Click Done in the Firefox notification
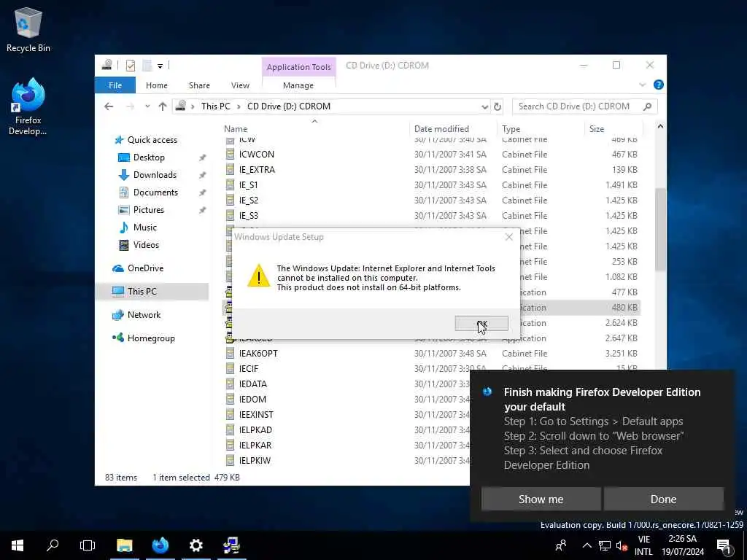Viewport: 747px width, 560px height. tap(663, 499)
